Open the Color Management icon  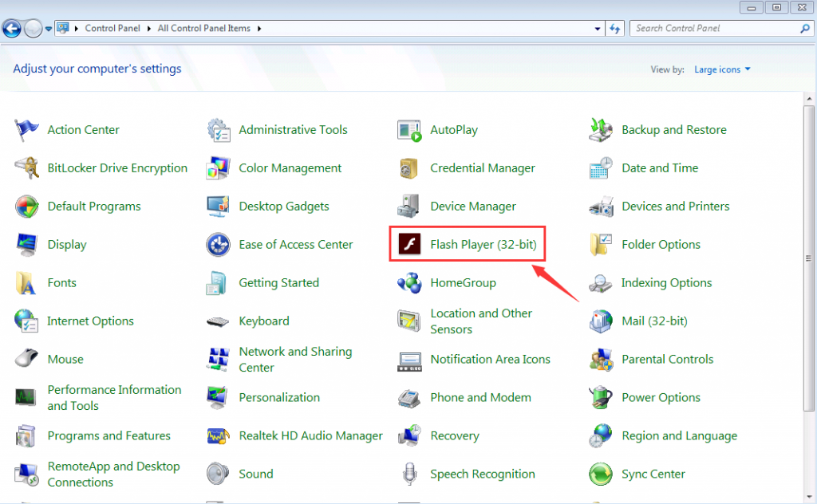pos(219,167)
